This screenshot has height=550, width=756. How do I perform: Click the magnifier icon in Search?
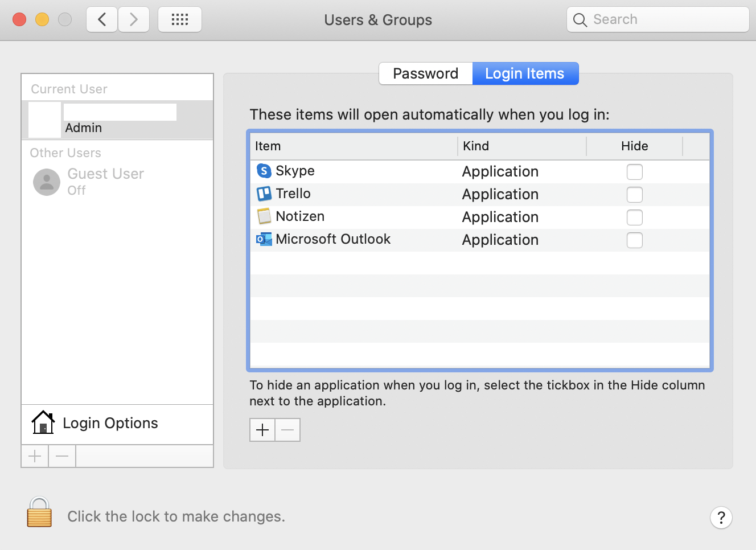point(580,19)
